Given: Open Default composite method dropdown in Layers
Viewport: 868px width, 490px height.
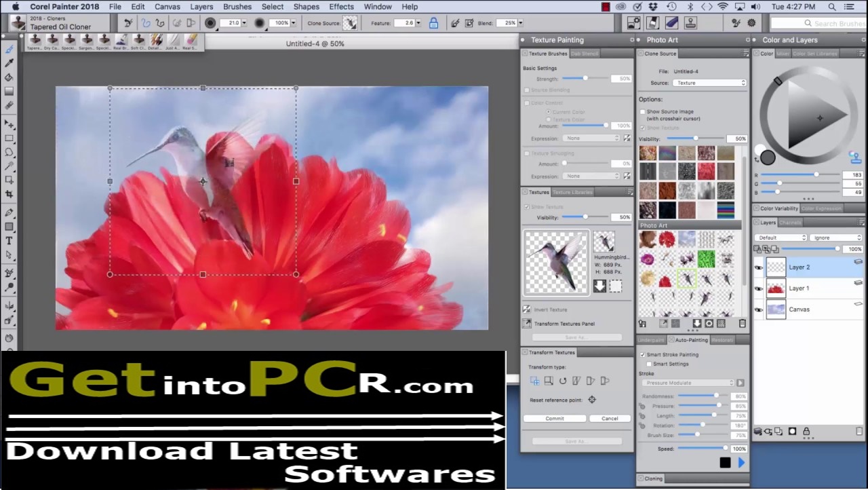Looking at the screenshot, I should click(x=782, y=238).
